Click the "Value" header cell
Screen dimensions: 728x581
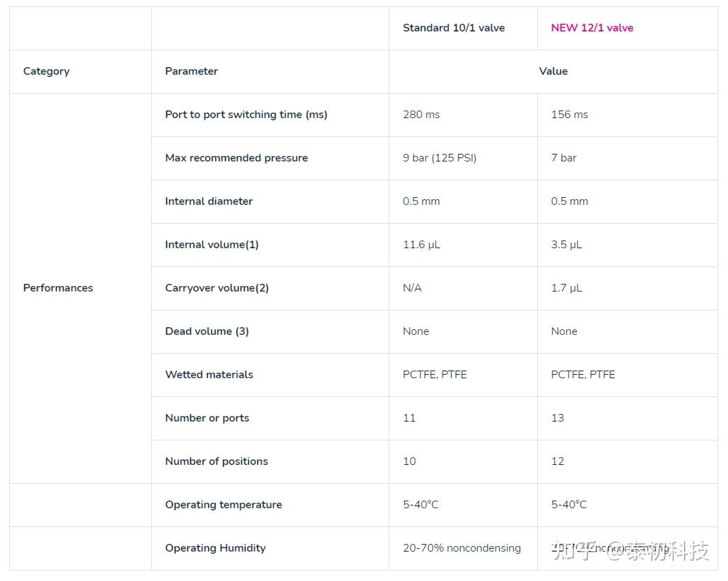click(552, 71)
